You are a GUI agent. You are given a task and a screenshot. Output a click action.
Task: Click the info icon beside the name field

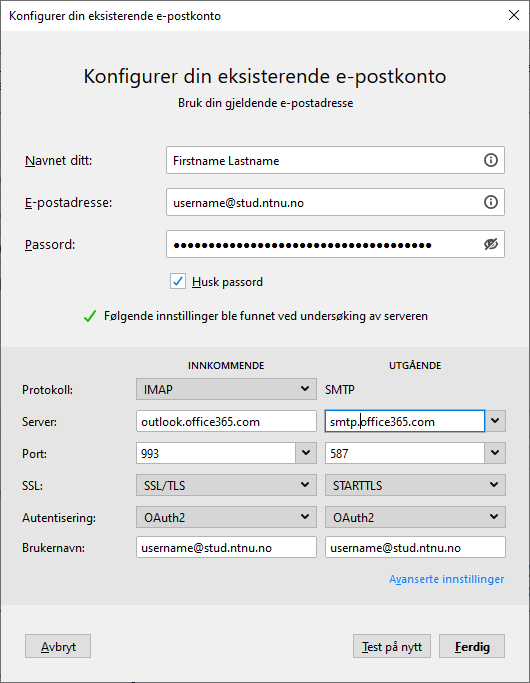(491, 160)
